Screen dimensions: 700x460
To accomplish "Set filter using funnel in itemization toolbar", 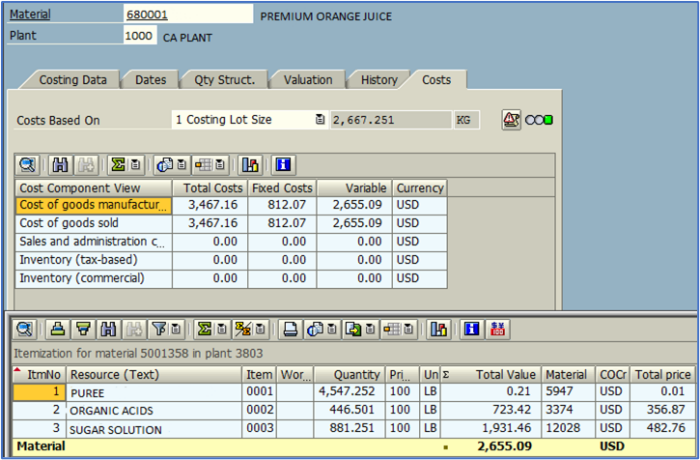I will (158, 330).
